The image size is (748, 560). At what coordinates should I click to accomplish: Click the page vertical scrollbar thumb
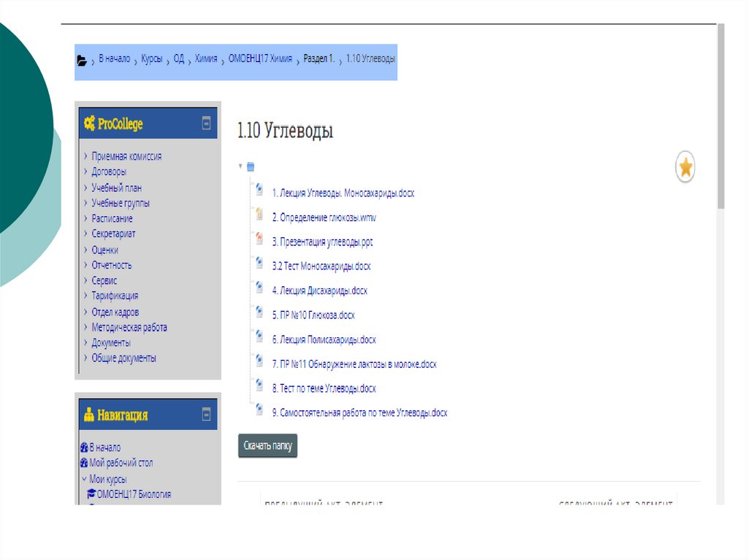[x=721, y=116]
